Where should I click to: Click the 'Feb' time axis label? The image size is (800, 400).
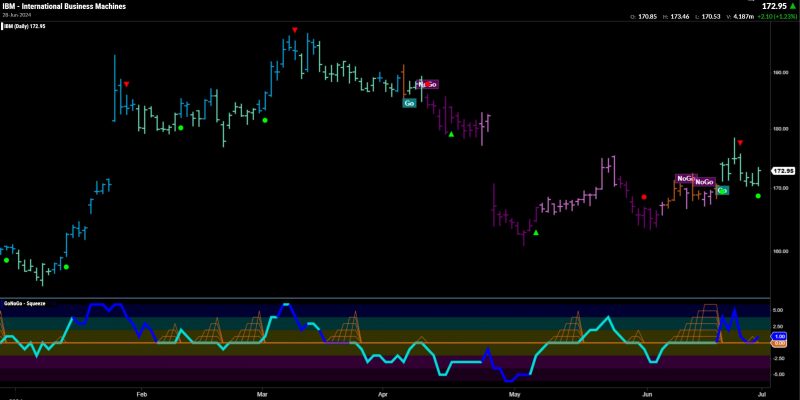pyautogui.click(x=142, y=394)
